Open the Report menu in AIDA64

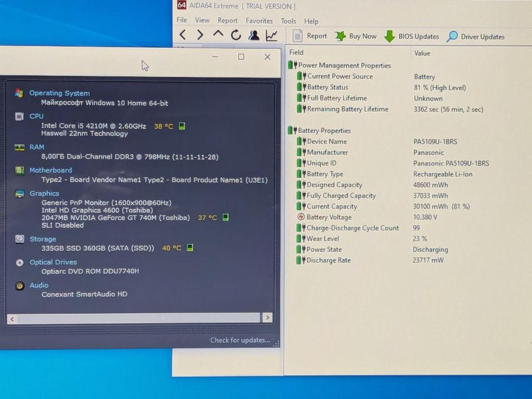pyautogui.click(x=228, y=21)
